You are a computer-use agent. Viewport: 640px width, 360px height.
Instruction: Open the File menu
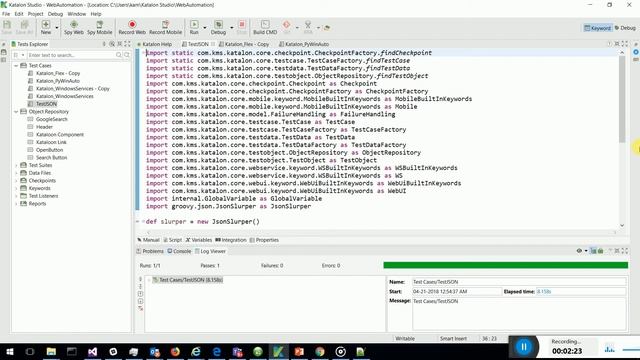[x=6, y=14]
